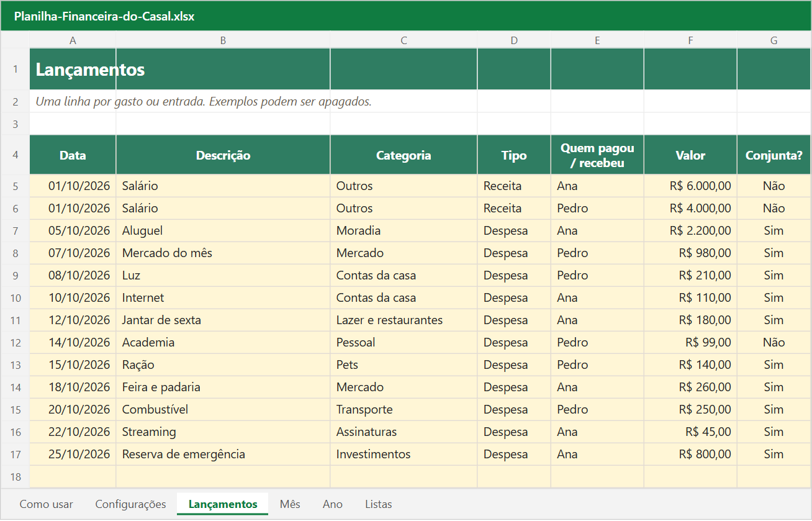Select column E header
The width and height of the screenshot is (812, 521).
tap(597, 40)
